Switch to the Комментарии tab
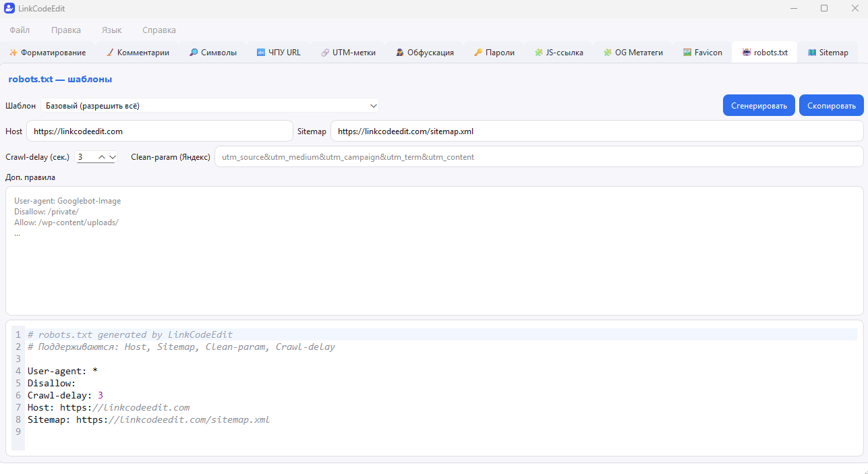The height and width of the screenshot is (474, 868). tap(138, 53)
